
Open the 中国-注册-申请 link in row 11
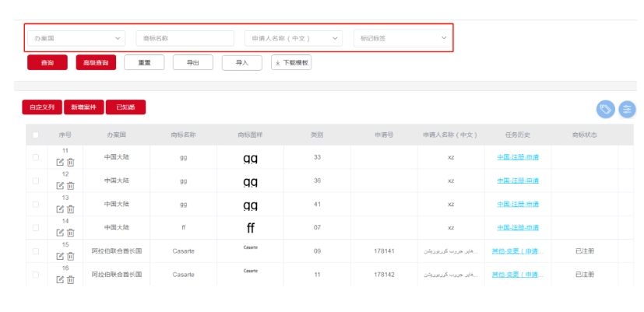point(518,157)
